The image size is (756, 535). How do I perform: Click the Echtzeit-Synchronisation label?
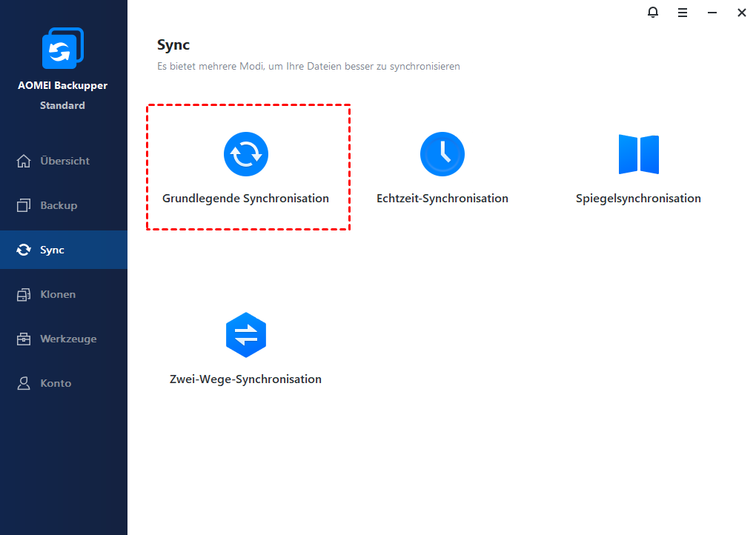(442, 199)
